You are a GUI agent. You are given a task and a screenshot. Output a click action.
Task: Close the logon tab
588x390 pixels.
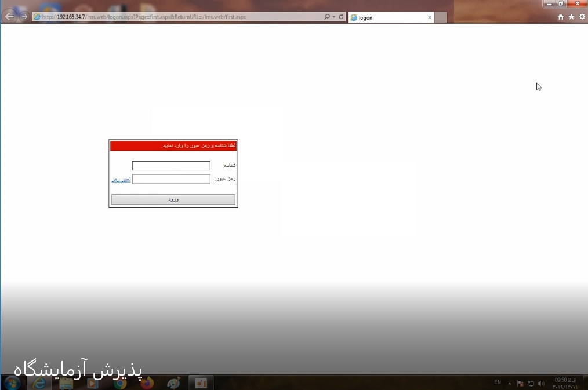pyautogui.click(x=430, y=17)
